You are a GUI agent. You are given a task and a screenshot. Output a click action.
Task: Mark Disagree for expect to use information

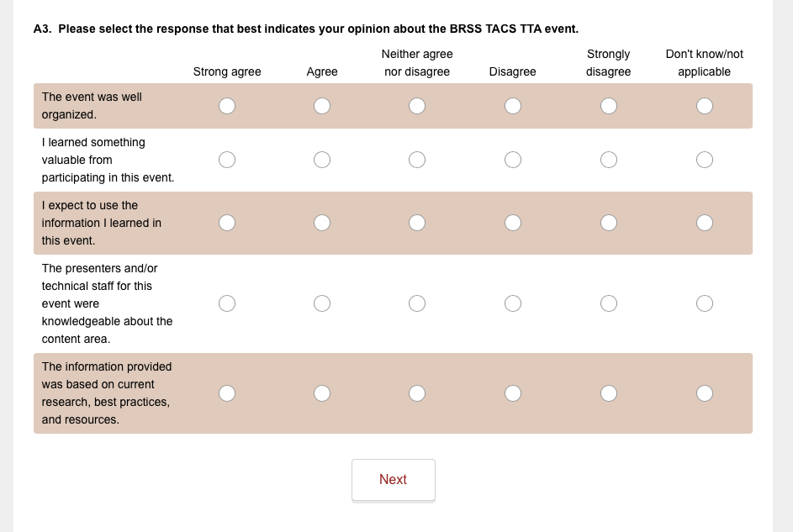(x=513, y=223)
